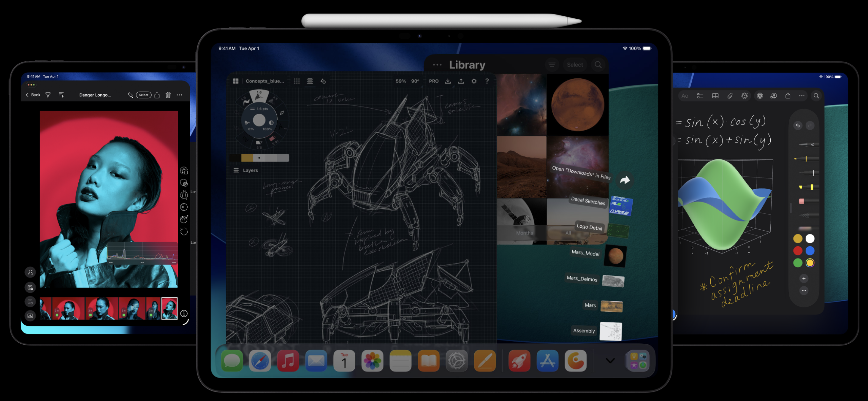Collapse the Dock with the chevron arrow

(x=610, y=361)
